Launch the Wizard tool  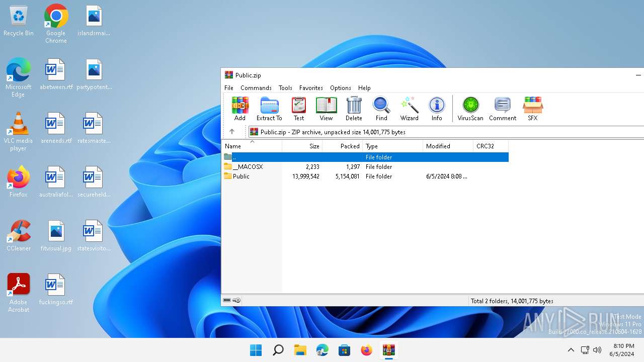[410, 109]
